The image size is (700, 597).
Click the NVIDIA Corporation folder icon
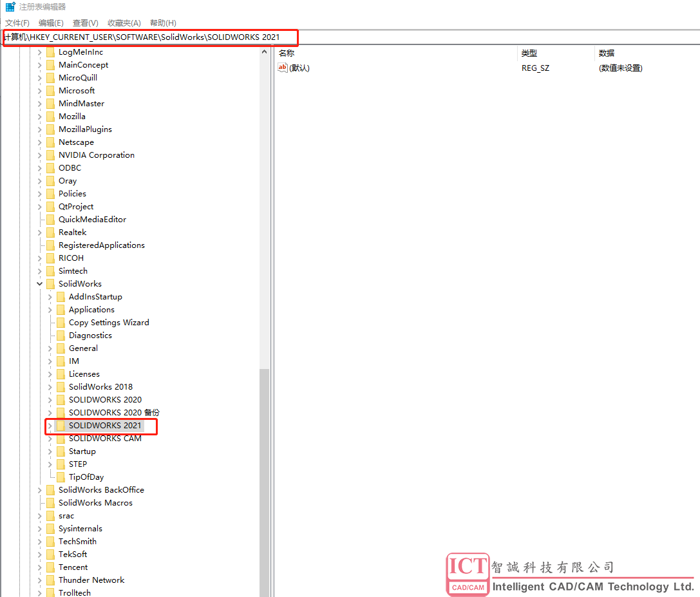(x=50, y=155)
